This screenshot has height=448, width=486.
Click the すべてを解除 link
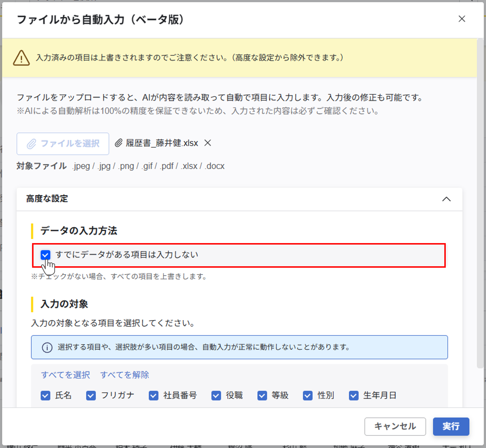(124, 375)
